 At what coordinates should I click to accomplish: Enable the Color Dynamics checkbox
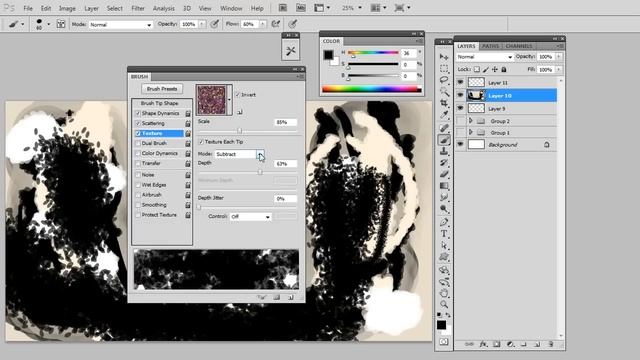pyautogui.click(x=138, y=153)
